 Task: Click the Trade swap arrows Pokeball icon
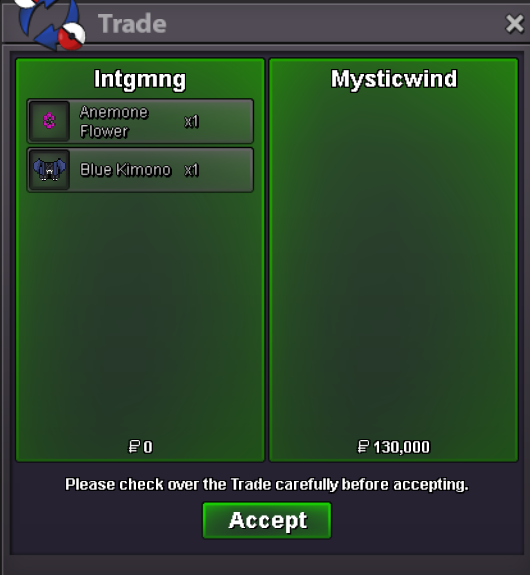pyautogui.click(x=51, y=23)
